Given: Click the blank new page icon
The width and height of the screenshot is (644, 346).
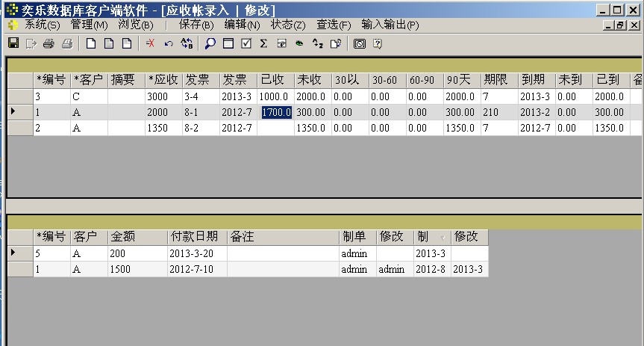Looking at the screenshot, I should (91, 43).
